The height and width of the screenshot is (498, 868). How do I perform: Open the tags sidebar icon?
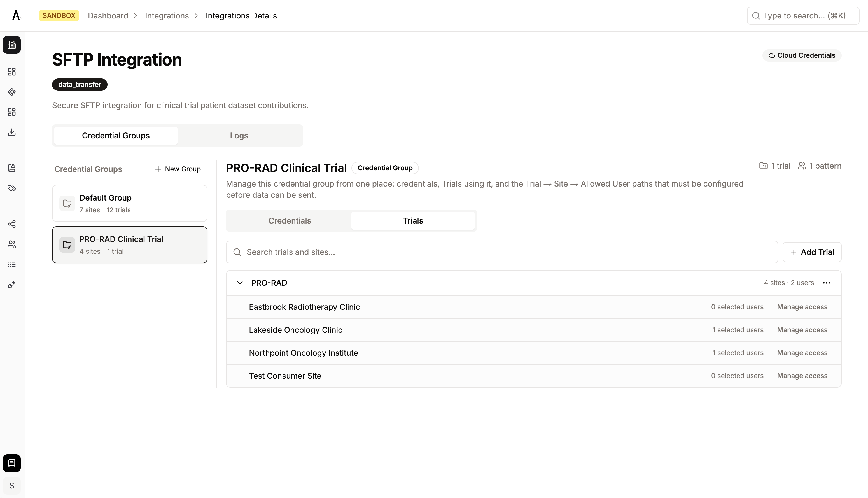[12, 188]
